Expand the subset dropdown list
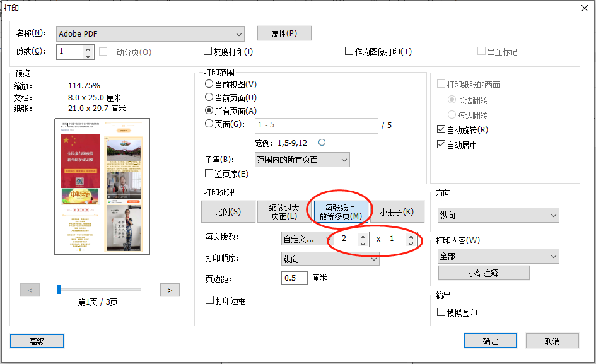596x364 pixels. (x=302, y=160)
